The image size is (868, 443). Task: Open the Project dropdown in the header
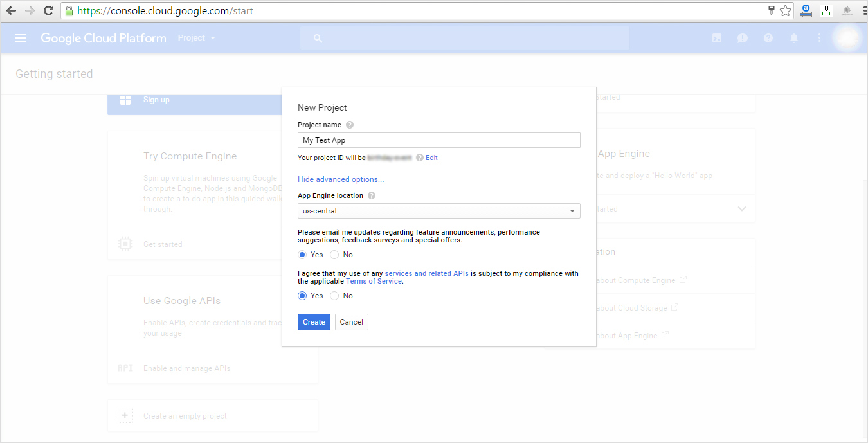[197, 38]
